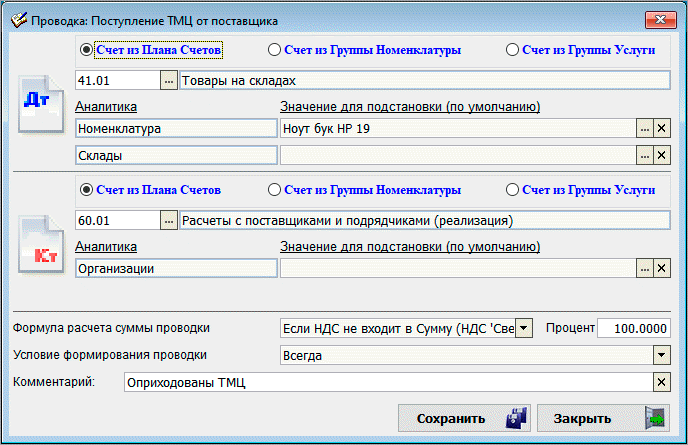Click the 'Комментарий:' label
The image size is (688, 445).
(x=54, y=381)
